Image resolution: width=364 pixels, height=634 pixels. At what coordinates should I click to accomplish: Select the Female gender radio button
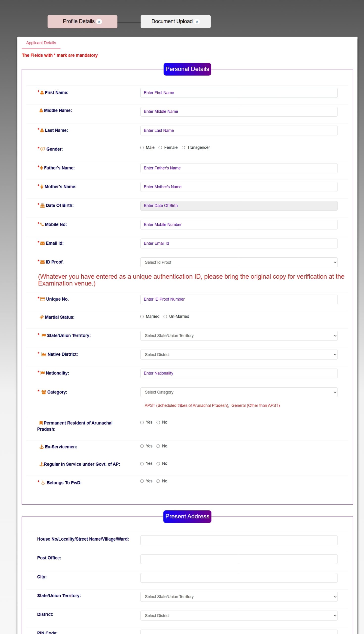click(160, 148)
